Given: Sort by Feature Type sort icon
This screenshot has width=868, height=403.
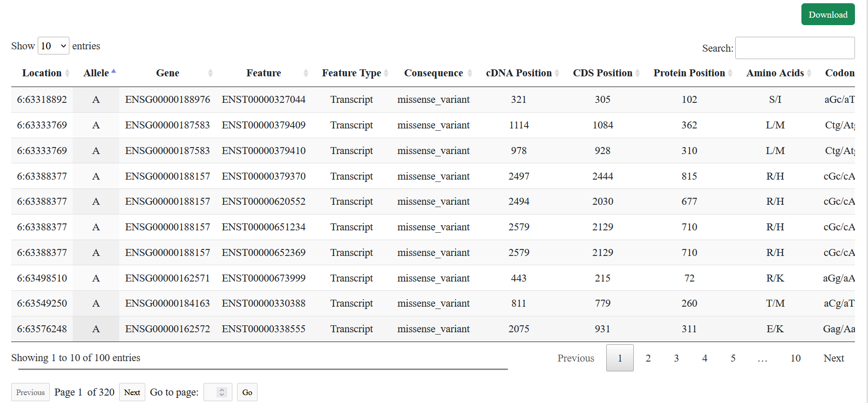Looking at the screenshot, I should tap(386, 73).
